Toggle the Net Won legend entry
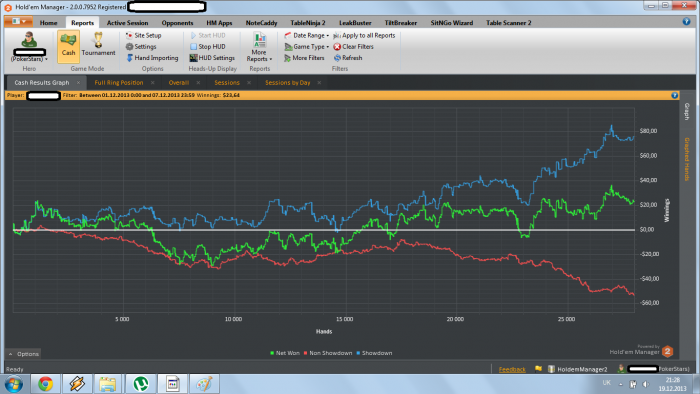 [x=285, y=353]
